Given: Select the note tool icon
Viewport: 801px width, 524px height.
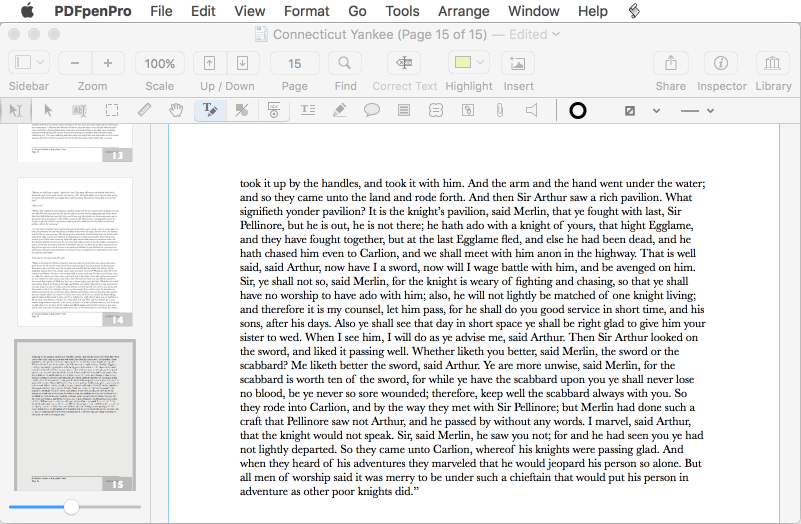Looking at the screenshot, I should [x=404, y=110].
